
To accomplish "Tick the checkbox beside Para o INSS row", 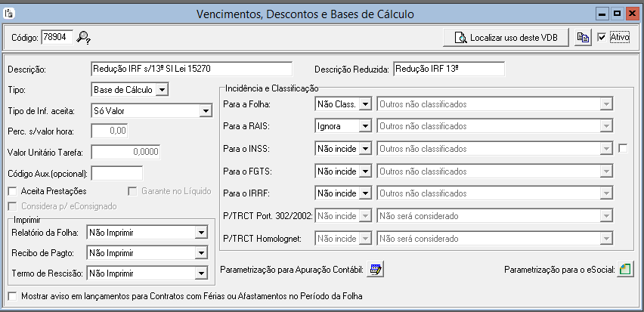I will click(622, 149).
